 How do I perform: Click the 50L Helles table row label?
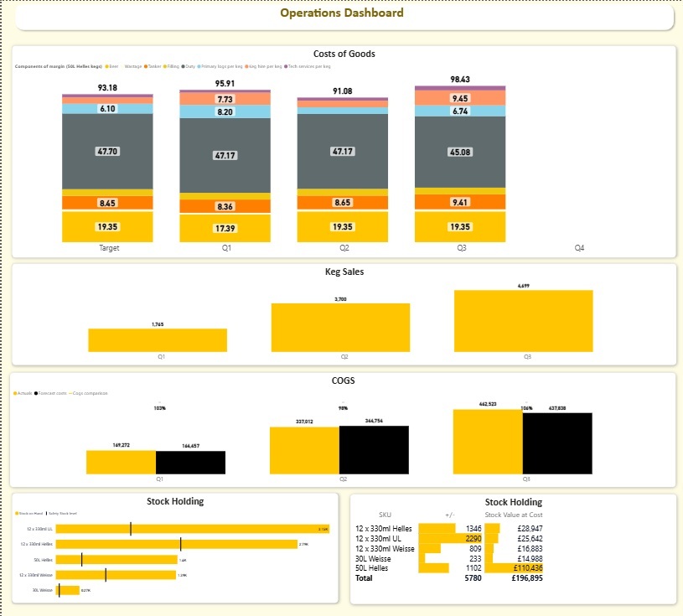tap(371, 568)
